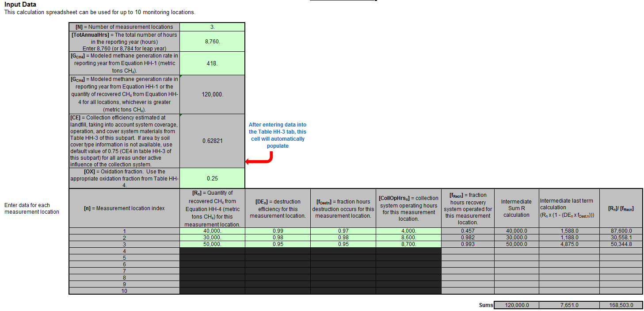
Task: Select the measurement location index header cell
Action: 124,208
